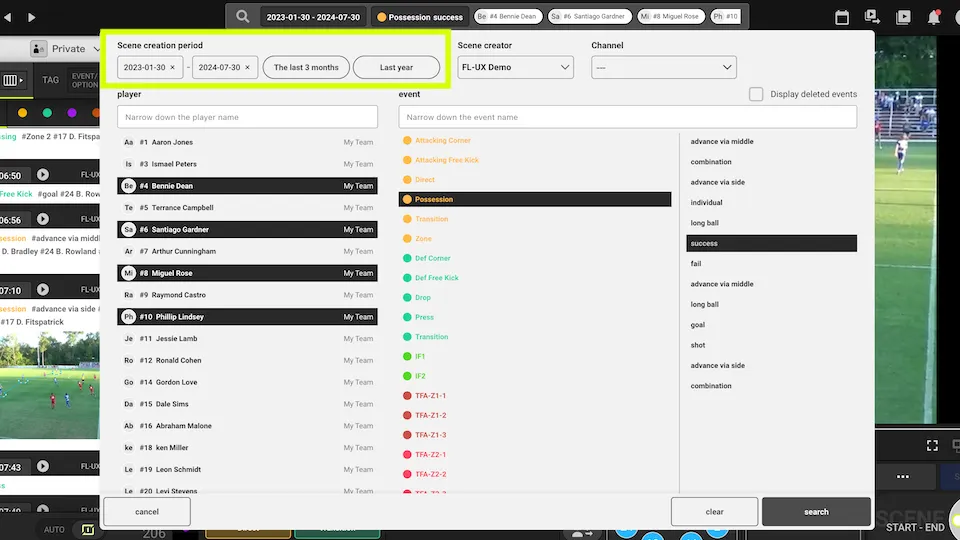Click the date range chip in top bar

click(313, 17)
